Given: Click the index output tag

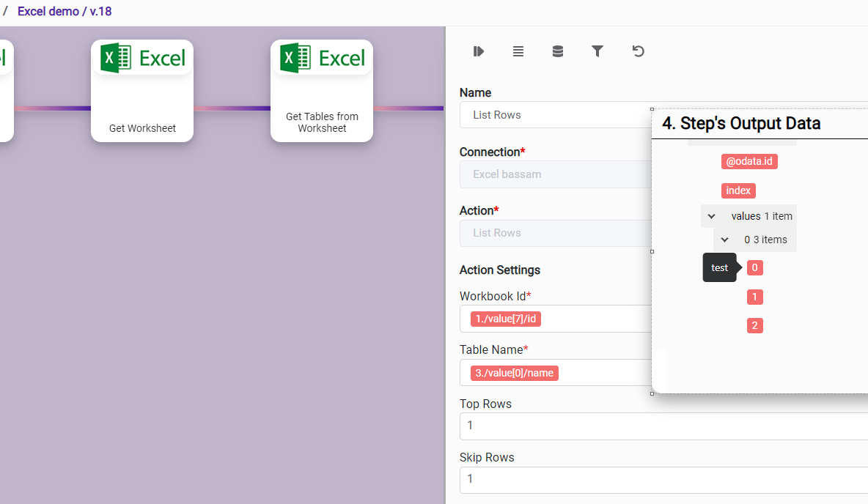Looking at the screenshot, I should pyautogui.click(x=738, y=190).
